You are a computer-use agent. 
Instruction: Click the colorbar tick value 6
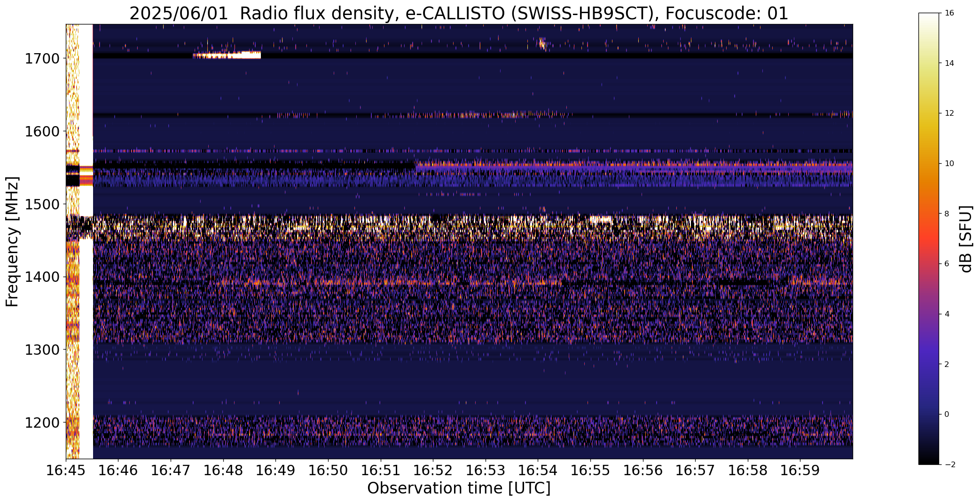tap(947, 263)
